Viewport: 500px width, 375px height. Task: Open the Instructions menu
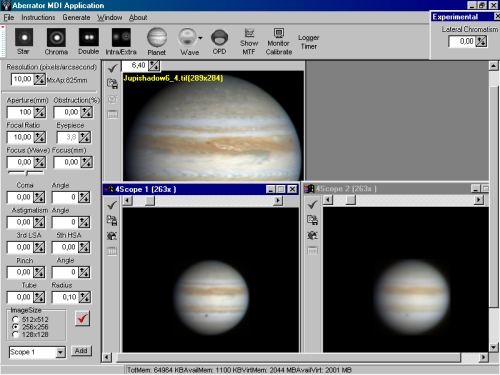click(x=38, y=17)
